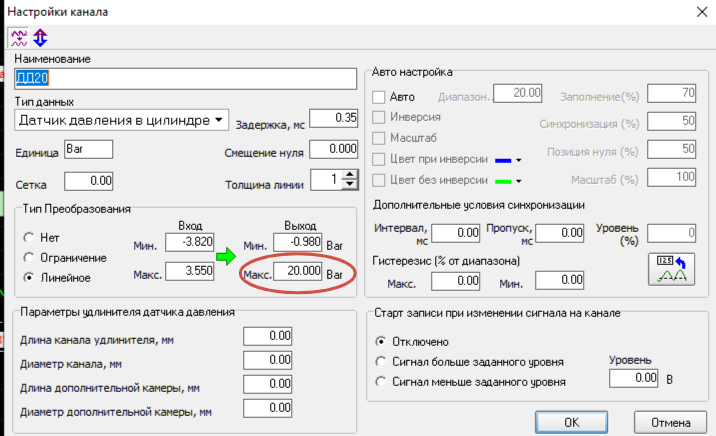Click the Задержка, мс input field
This screenshot has width=716, height=436.
(x=333, y=118)
